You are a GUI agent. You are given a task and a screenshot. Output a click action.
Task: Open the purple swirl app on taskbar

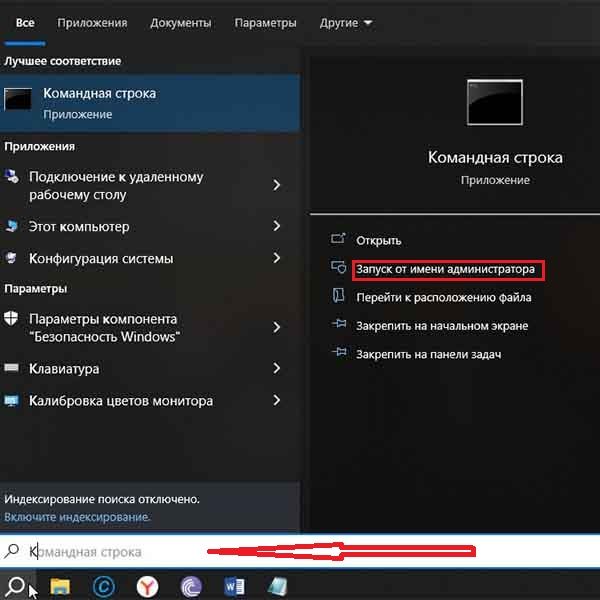[x=191, y=586]
